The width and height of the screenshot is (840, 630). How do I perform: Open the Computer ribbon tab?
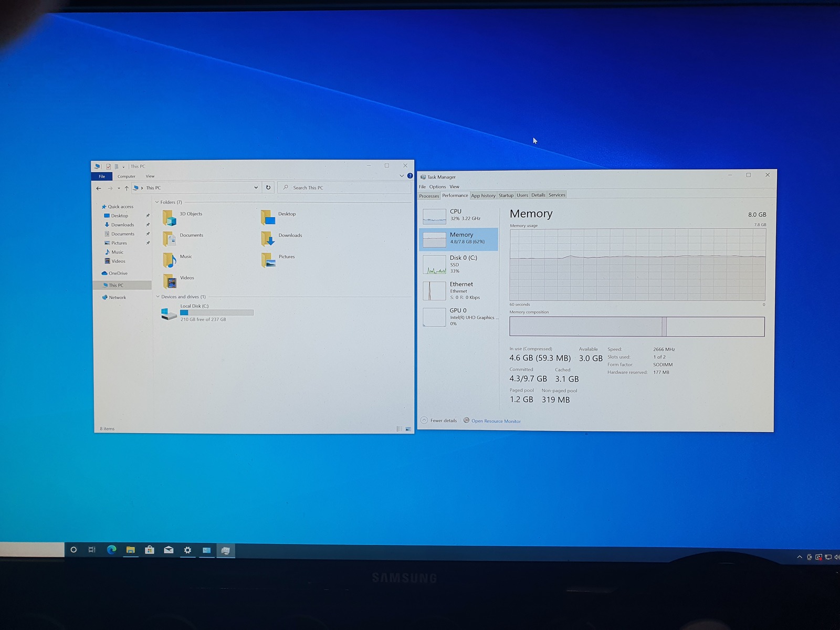coord(127,176)
